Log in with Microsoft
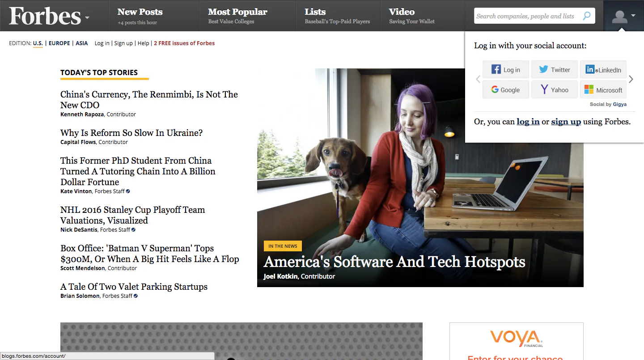The width and height of the screenshot is (644, 360). pyautogui.click(x=603, y=90)
